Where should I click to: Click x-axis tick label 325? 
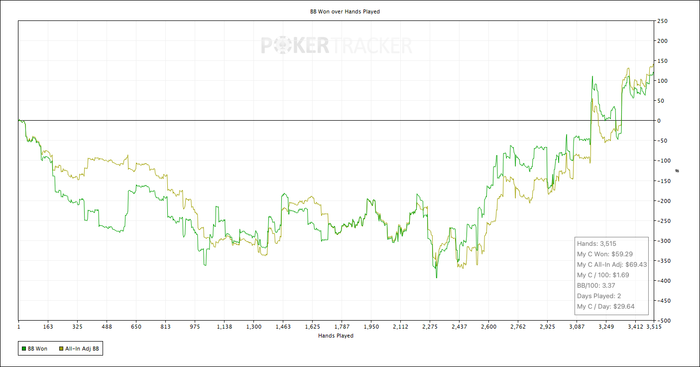(x=77, y=327)
